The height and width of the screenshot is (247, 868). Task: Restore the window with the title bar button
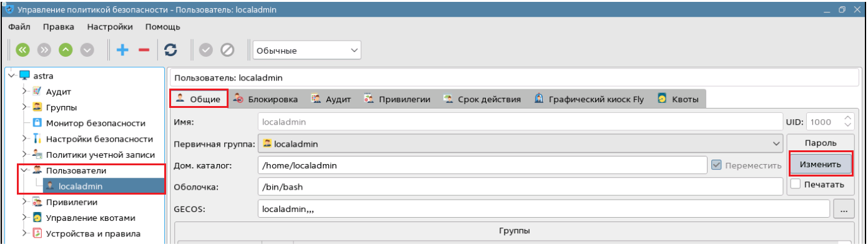pyautogui.click(x=842, y=10)
